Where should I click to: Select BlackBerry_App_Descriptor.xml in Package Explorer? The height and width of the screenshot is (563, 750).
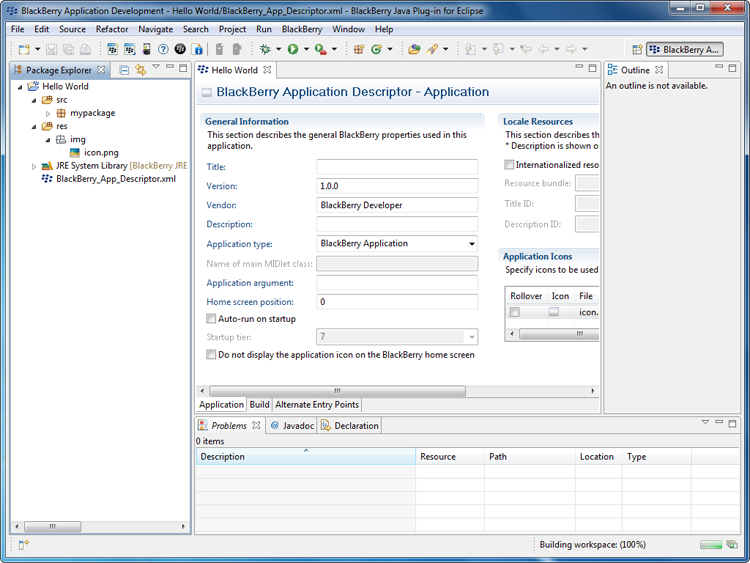pyautogui.click(x=115, y=179)
